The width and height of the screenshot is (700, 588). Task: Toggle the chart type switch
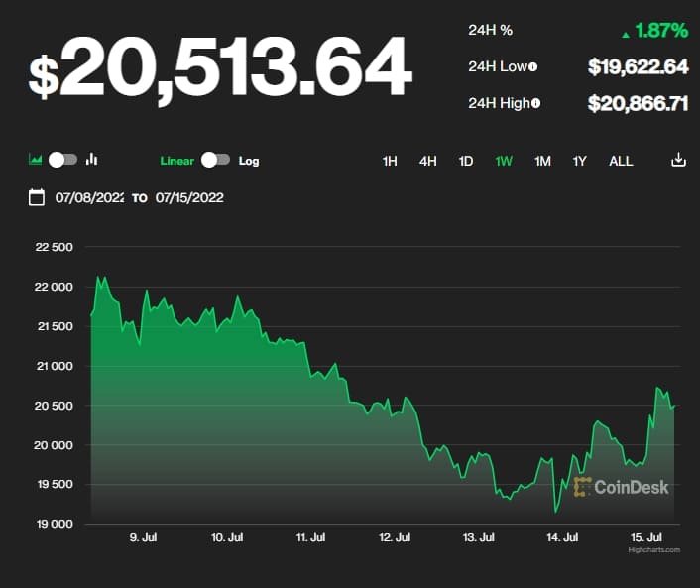[x=62, y=160]
